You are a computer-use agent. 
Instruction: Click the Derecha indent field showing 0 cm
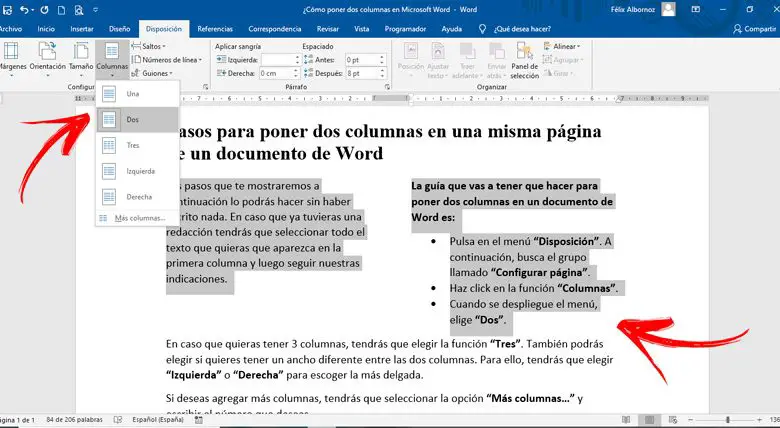click(x=278, y=73)
